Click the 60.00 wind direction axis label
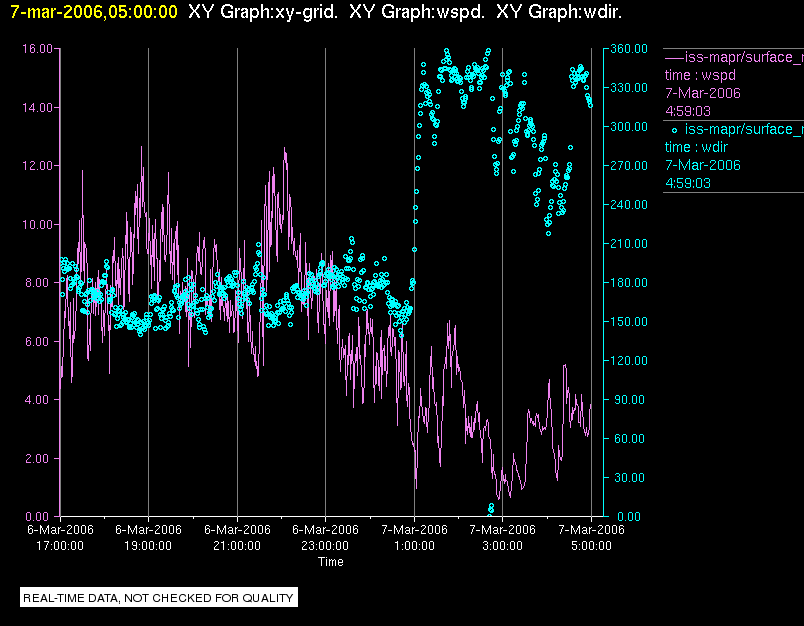 (x=631, y=438)
